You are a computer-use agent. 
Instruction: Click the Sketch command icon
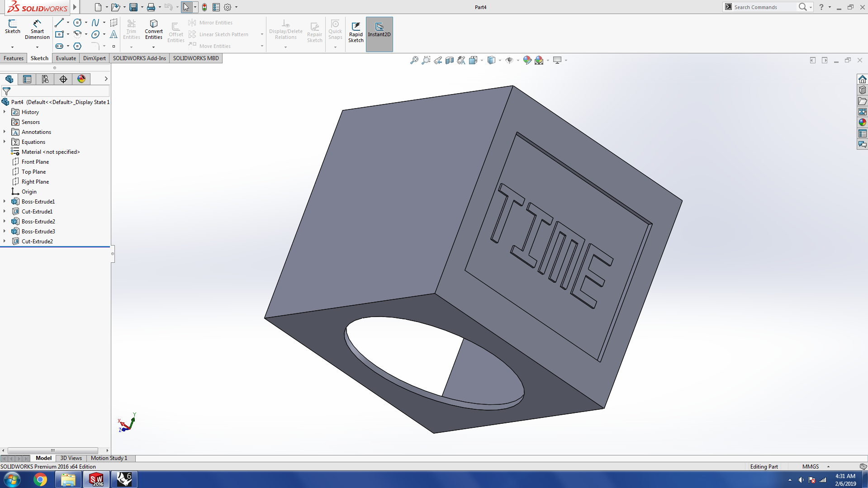coord(13,27)
